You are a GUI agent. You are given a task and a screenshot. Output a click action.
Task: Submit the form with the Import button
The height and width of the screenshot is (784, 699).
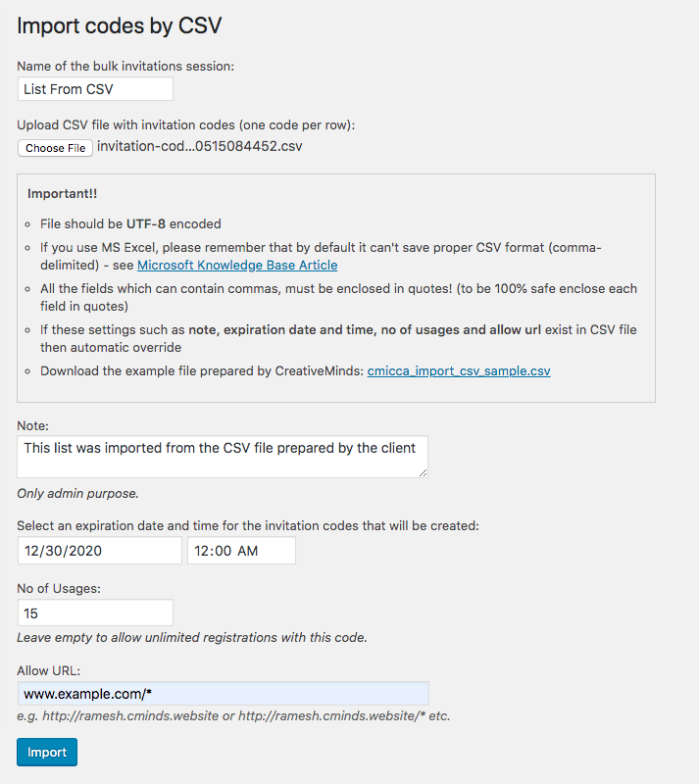(x=46, y=753)
